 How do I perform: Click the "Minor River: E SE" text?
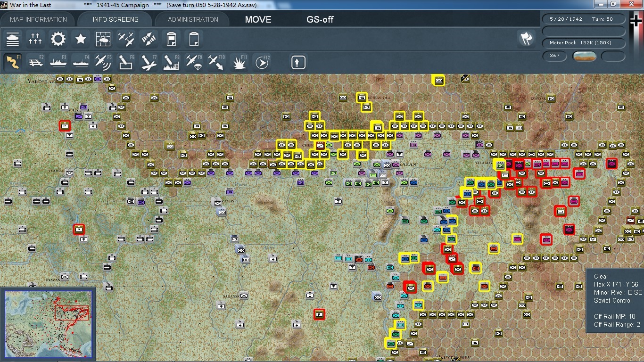[x=618, y=293]
